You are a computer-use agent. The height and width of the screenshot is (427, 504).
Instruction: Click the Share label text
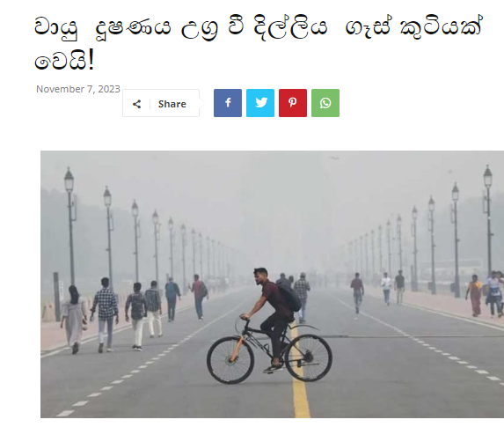click(x=172, y=104)
